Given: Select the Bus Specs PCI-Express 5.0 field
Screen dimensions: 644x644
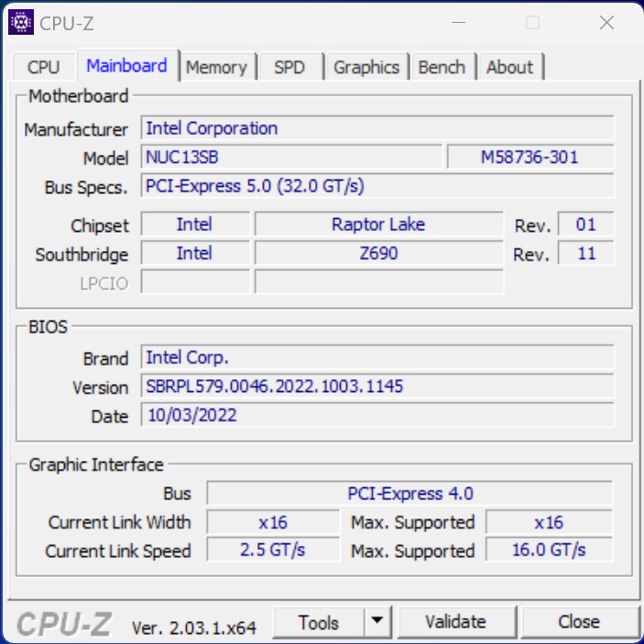Looking at the screenshot, I should coord(377,186).
